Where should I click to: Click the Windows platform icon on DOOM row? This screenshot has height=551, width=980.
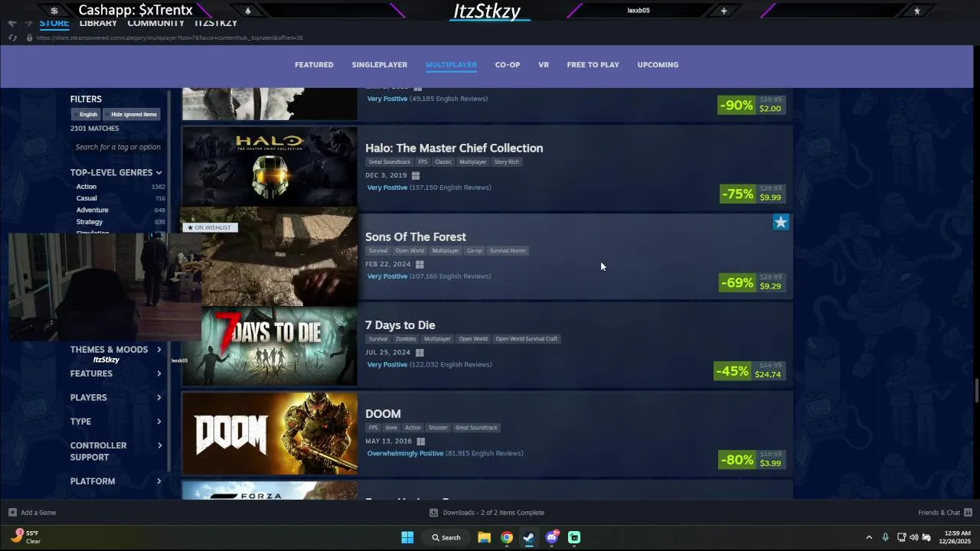(x=421, y=442)
